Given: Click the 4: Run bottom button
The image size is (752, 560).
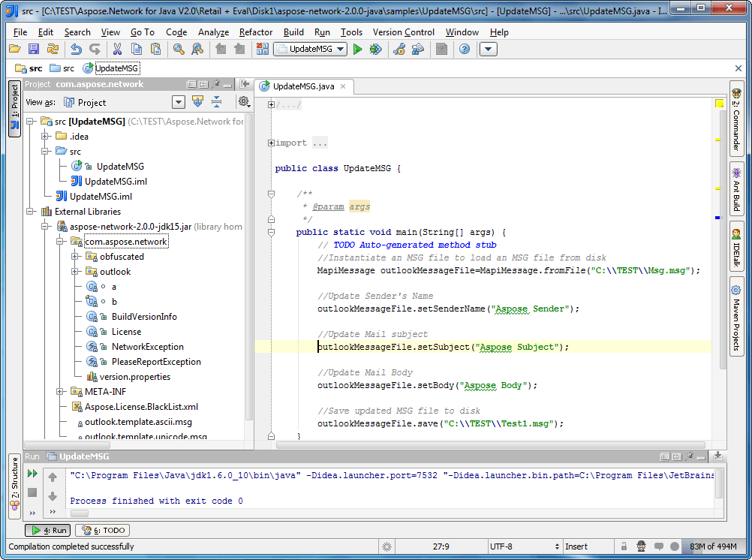Looking at the screenshot, I should pyautogui.click(x=48, y=530).
